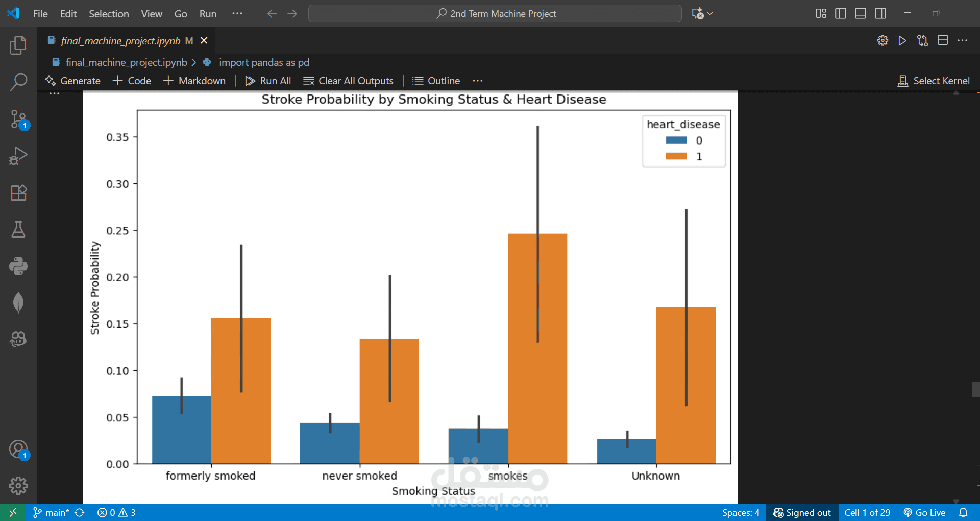Click the notebook settings gear icon
The image size is (980, 521).
pyautogui.click(x=883, y=40)
